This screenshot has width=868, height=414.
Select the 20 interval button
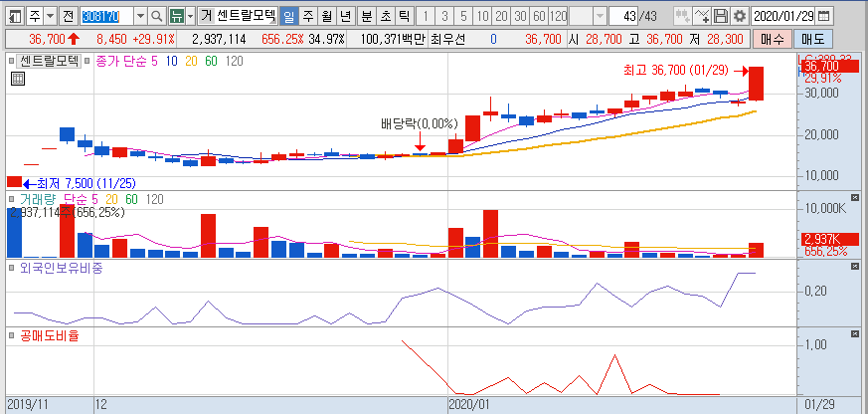coord(501,17)
